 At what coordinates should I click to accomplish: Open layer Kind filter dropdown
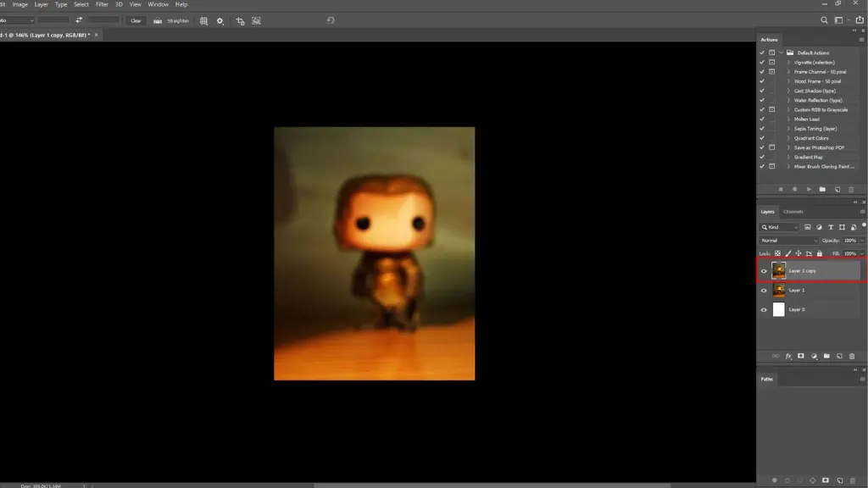780,227
